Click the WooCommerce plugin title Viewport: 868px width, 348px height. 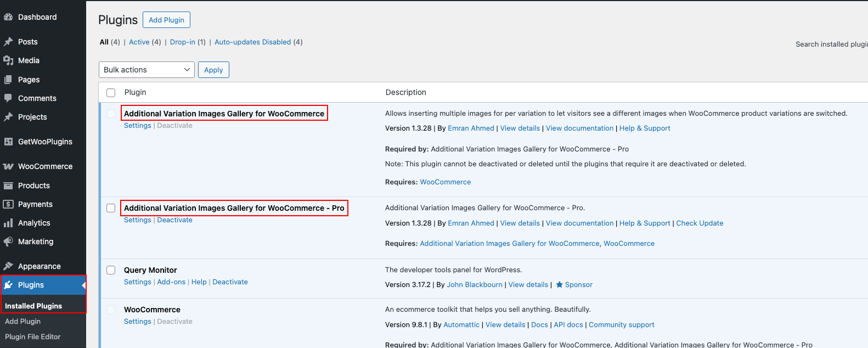(152, 310)
